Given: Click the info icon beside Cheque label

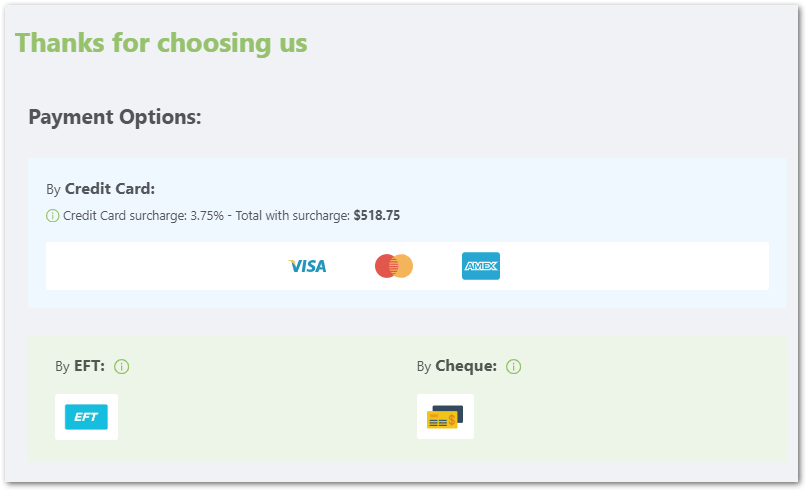Looking at the screenshot, I should [514, 366].
